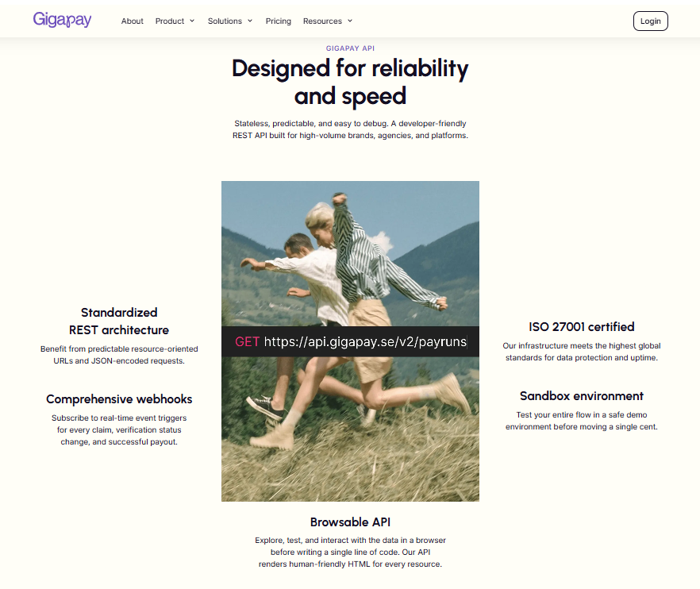Image resolution: width=700 pixels, height=589 pixels.
Task: Click the "Sandbox environment" heading
Action: [x=581, y=395]
